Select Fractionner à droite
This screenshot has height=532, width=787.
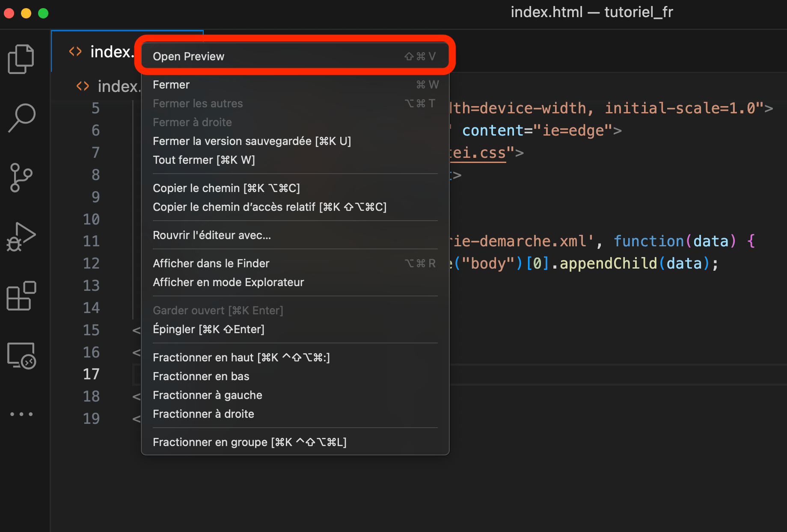(203, 414)
